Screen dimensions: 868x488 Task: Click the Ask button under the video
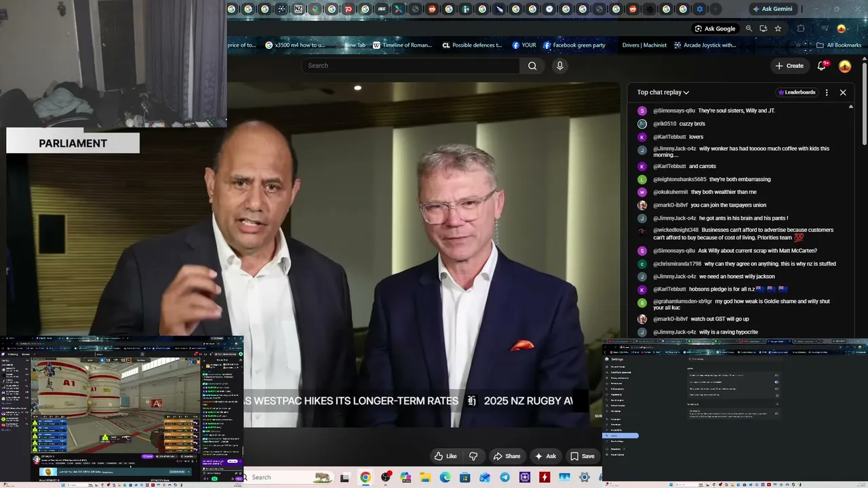545,456
